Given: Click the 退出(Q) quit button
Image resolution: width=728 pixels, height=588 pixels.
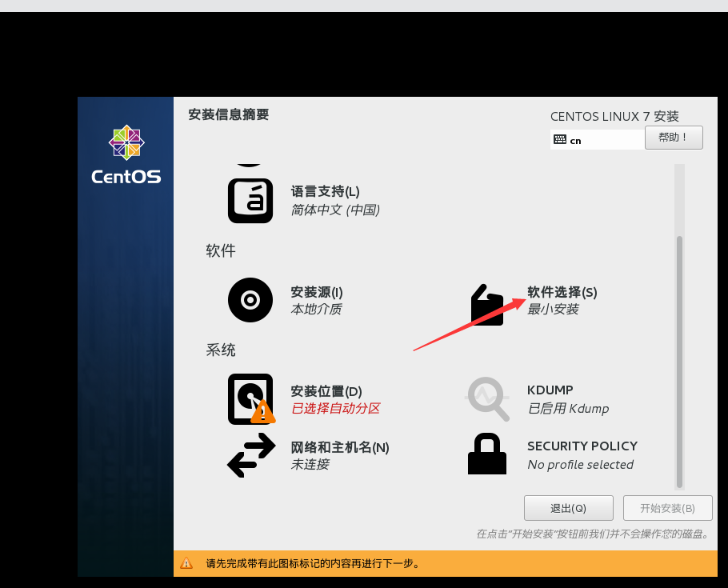Looking at the screenshot, I should point(568,508).
